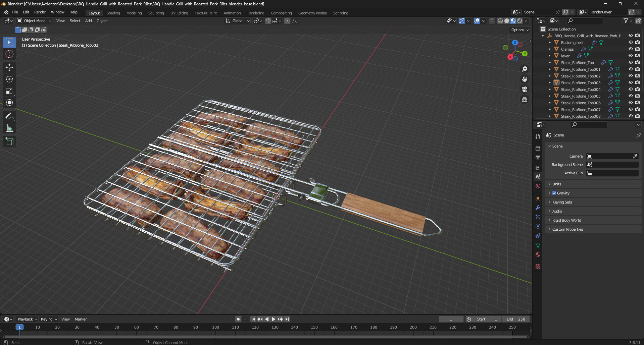Open the Texture properties tab
Viewport: 644px width, 345px height.
538,267
